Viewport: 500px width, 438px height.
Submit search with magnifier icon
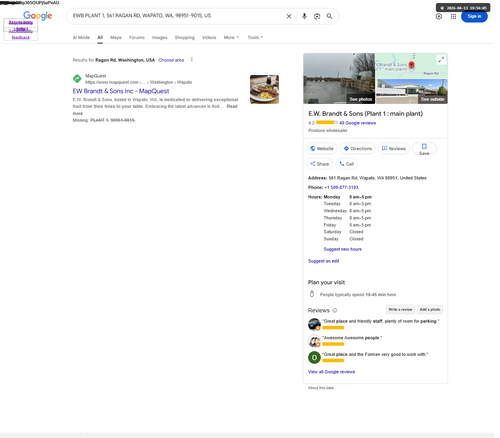(329, 16)
